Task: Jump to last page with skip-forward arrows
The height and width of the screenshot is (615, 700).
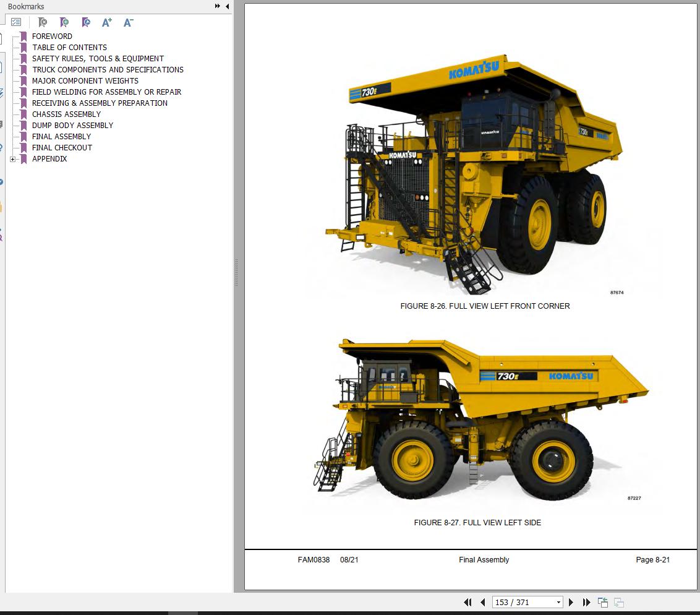Action: pos(585,602)
